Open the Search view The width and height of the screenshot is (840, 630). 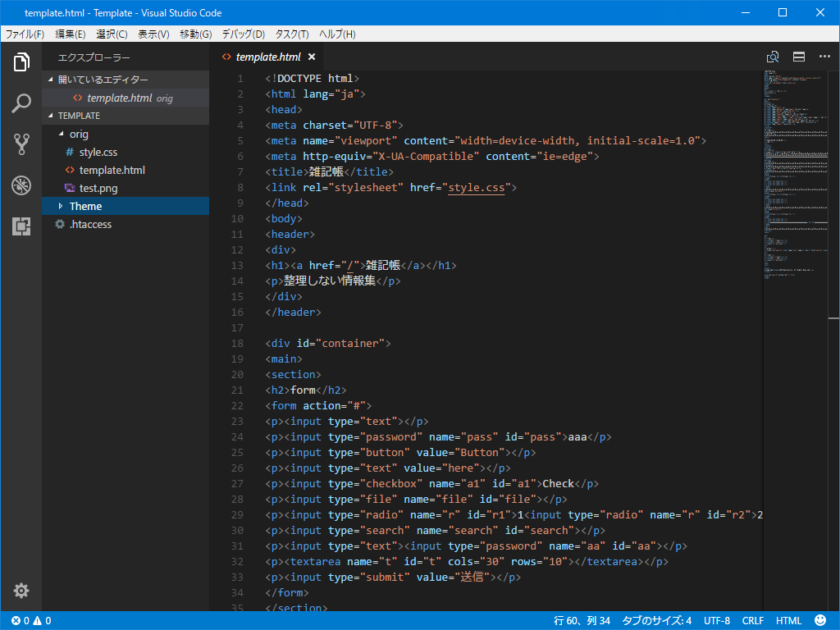21,103
